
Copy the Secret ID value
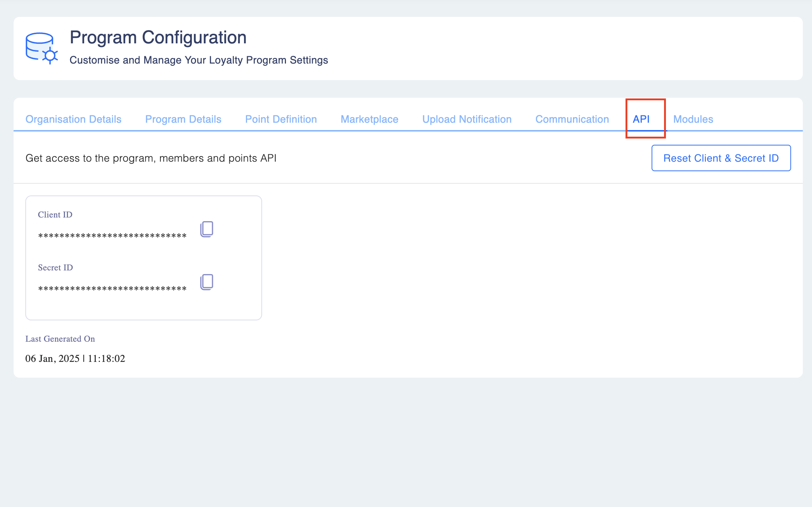[207, 282]
